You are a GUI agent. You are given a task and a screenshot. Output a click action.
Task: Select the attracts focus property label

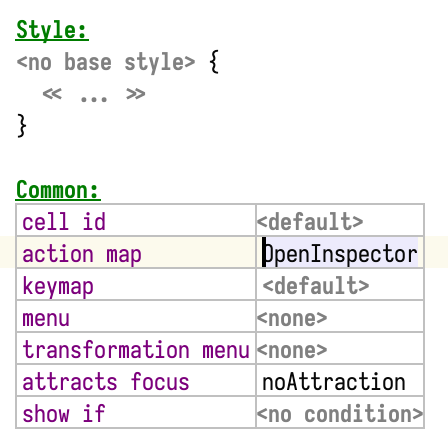point(106,382)
